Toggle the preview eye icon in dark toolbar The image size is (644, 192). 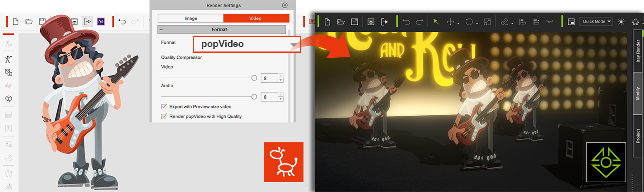click(x=371, y=22)
